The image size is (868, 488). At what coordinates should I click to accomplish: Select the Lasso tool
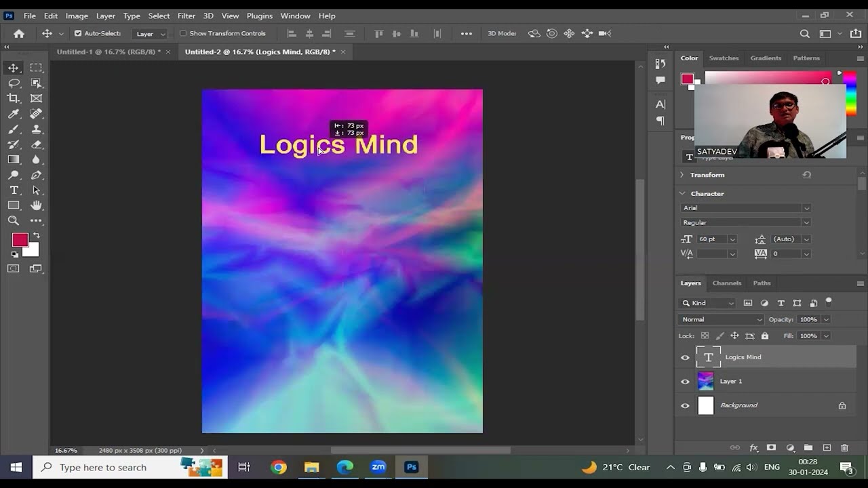14,83
